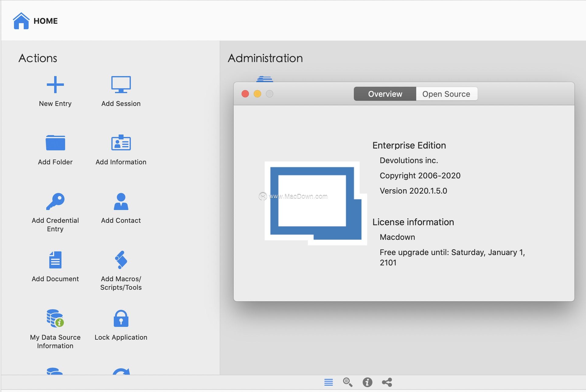Image resolution: width=586 pixels, height=392 pixels.
Task: Click the Version 2020.1.5.0 text
Action: pyautogui.click(x=413, y=191)
